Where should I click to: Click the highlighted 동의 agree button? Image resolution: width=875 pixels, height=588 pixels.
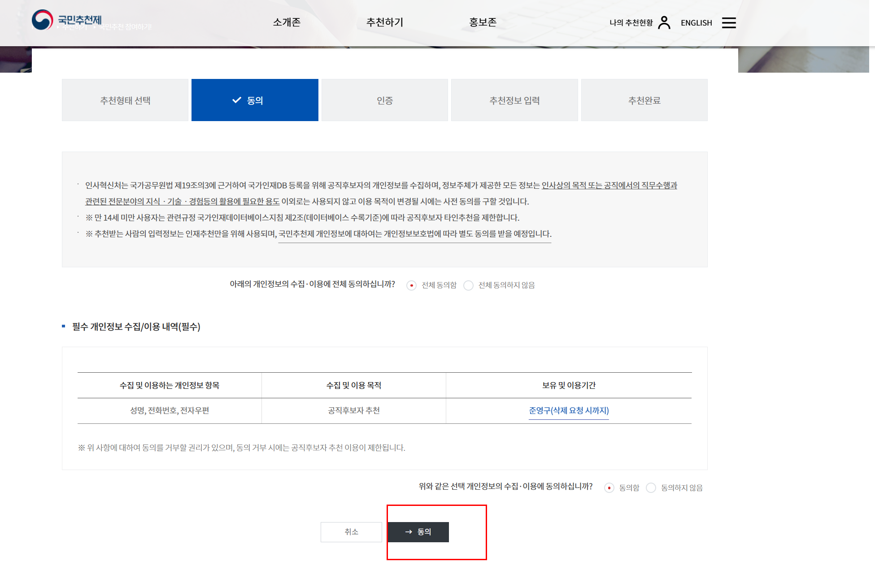tap(418, 532)
